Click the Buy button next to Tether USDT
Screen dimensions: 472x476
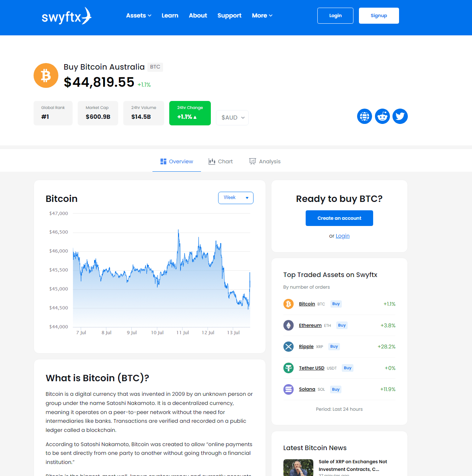coord(348,368)
